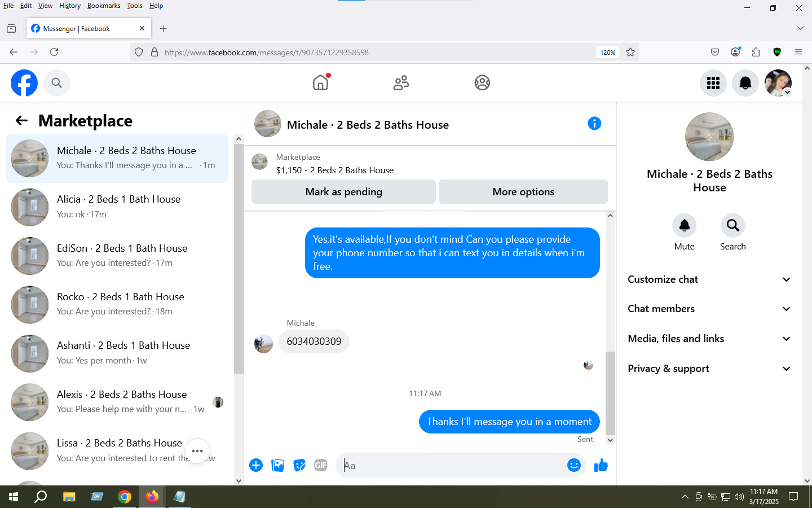This screenshot has height=508, width=812.
Task: Open the Windows notification center
Action: click(793, 497)
